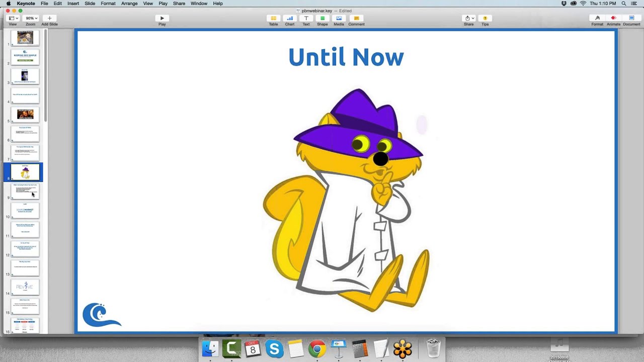Select the squirrel cartoon image on slide
Image resolution: width=644 pixels, height=362 pixels.
pyautogui.click(x=346, y=200)
